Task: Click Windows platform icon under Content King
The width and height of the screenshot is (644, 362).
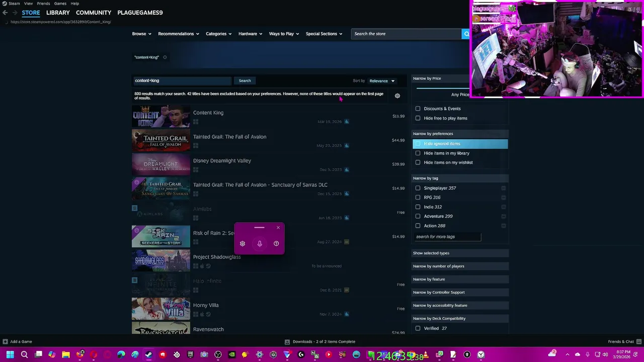Action: click(x=196, y=122)
